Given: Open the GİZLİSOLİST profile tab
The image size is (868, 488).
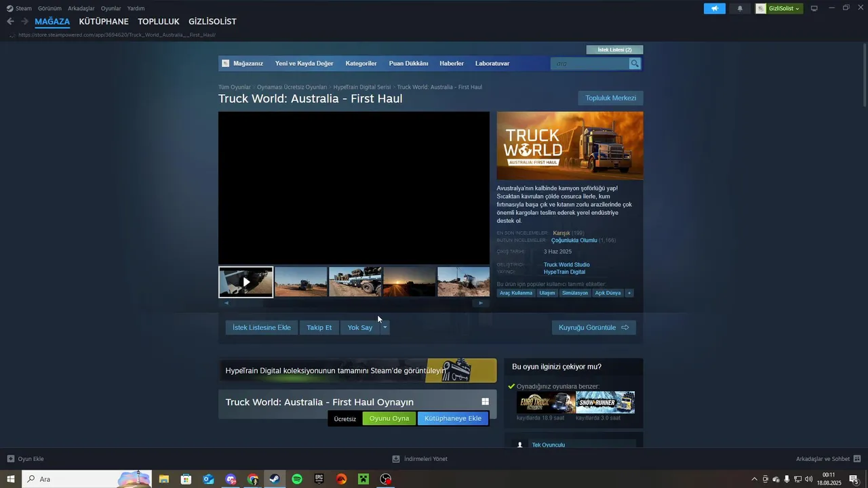Looking at the screenshot, I should tap(212, 22).
